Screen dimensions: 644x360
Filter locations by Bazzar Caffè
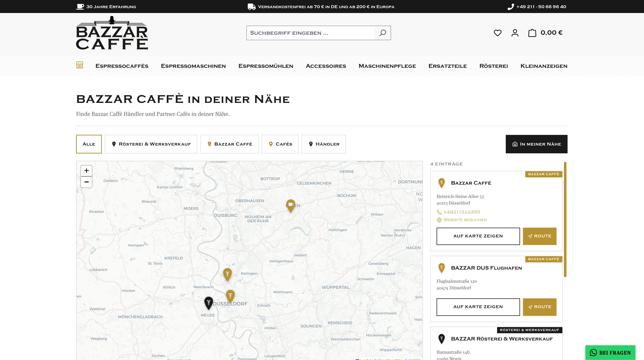229,144
